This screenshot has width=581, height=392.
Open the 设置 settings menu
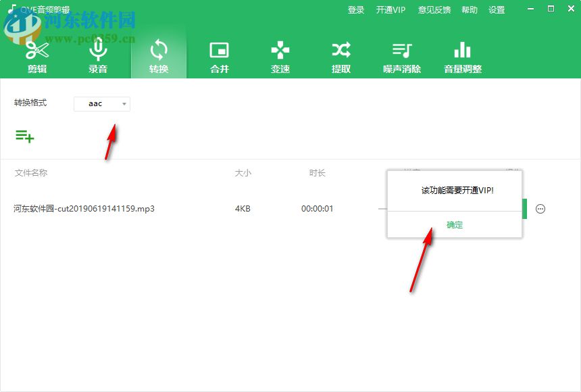[497, 9]
